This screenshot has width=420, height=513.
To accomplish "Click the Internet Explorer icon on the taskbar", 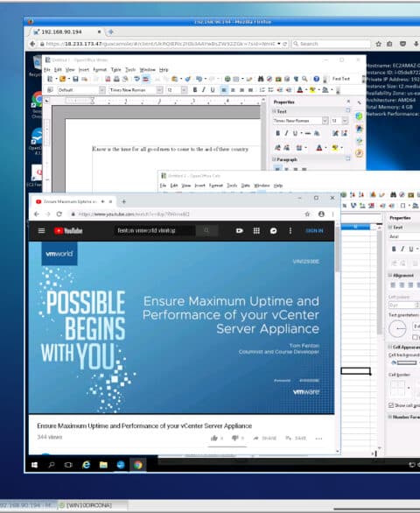I will tap(86, 465).
